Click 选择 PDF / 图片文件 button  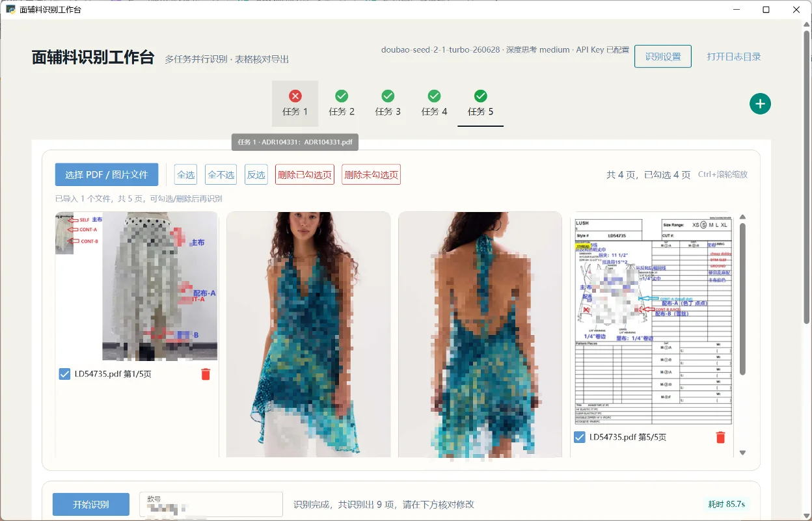[107, 174]
